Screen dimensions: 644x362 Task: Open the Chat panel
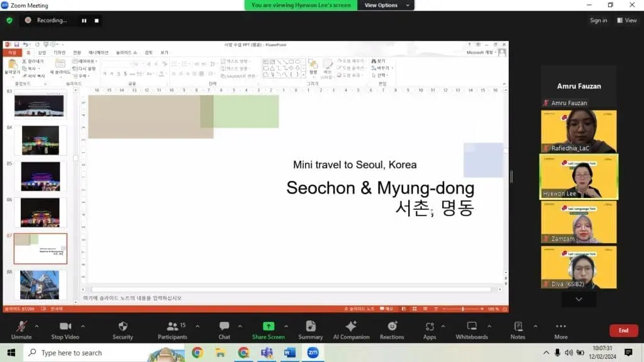[x=225, y=329]
